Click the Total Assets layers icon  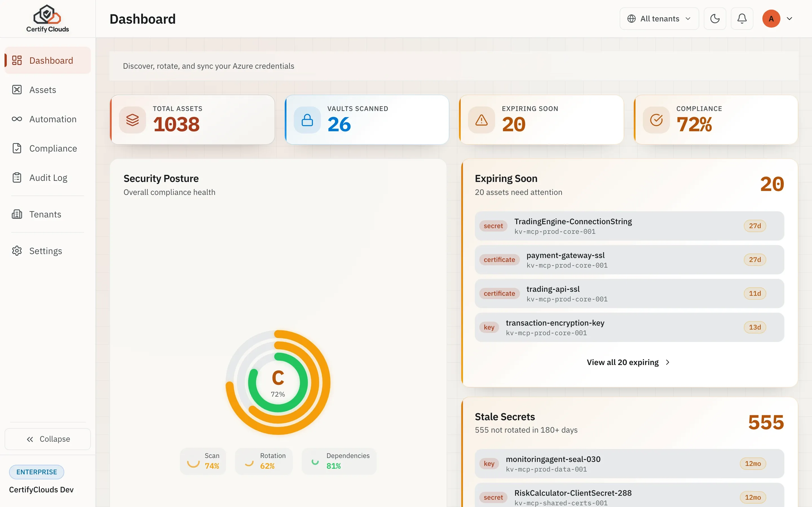(x=133, y=120)
